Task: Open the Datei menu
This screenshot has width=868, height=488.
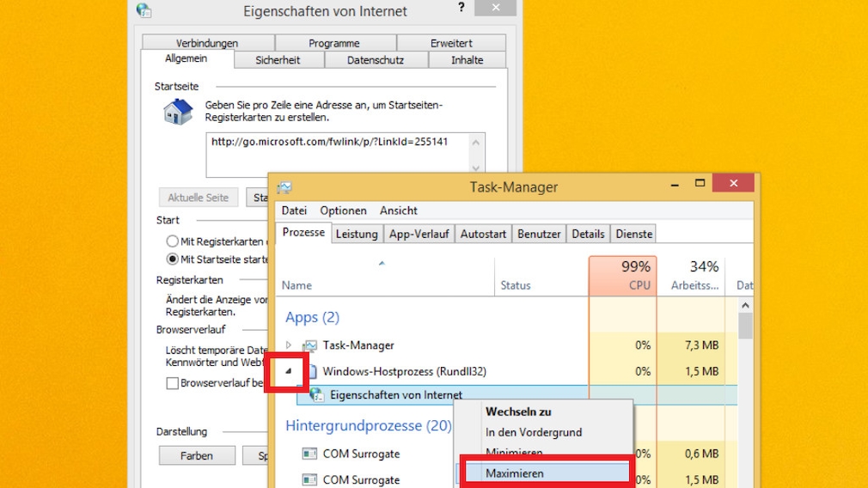Action: tap(294, 210)
